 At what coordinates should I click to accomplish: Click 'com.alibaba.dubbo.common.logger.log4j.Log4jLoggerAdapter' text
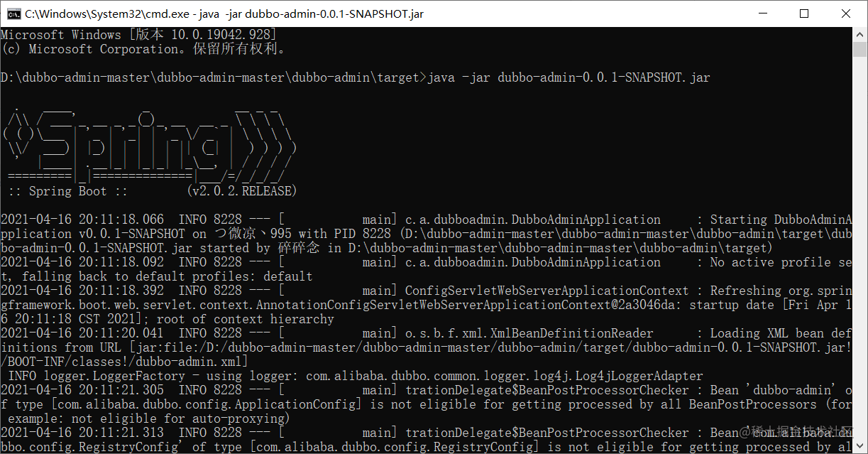point(505,376)
